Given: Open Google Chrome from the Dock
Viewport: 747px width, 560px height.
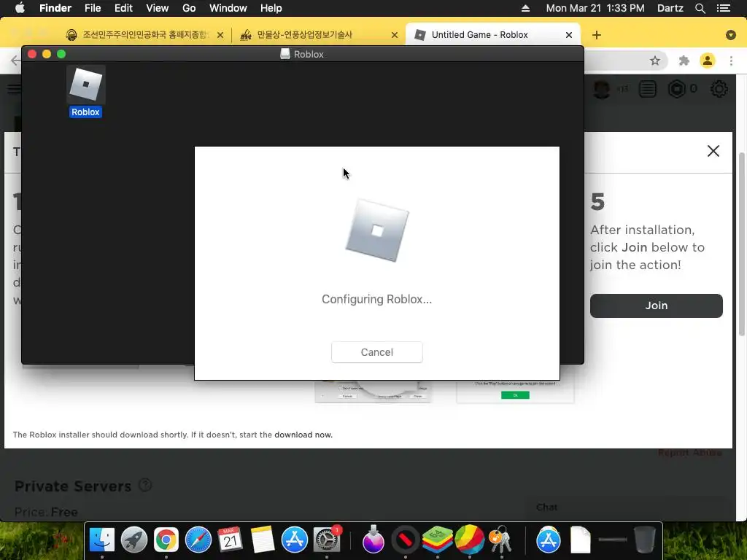Looking at the screenshot, I should (166, 540).
